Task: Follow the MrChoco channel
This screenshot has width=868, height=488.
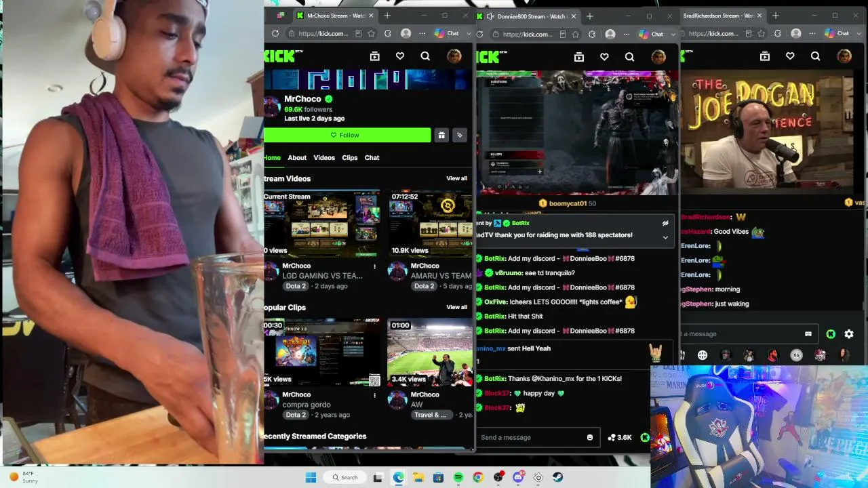Action: coord(347,135)
